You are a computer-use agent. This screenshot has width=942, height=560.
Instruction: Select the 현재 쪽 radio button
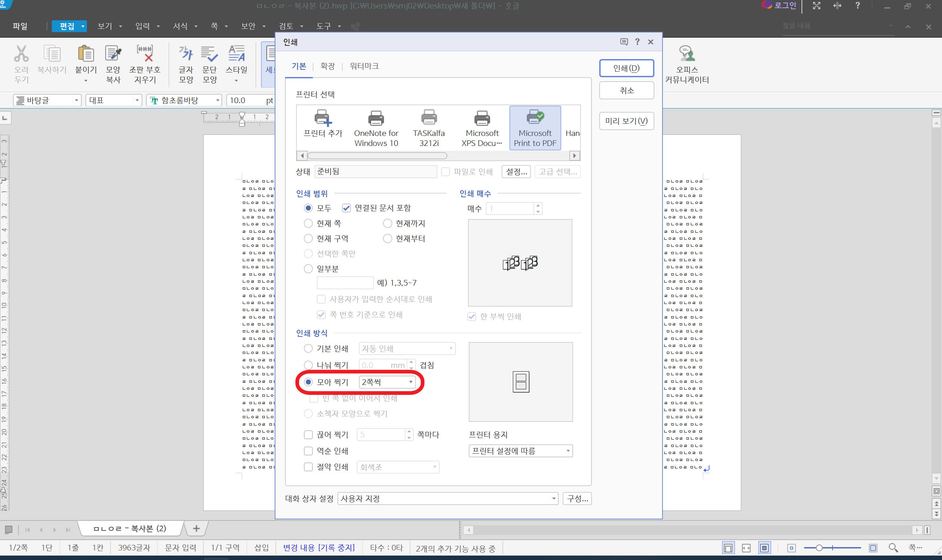pos(308,223)
